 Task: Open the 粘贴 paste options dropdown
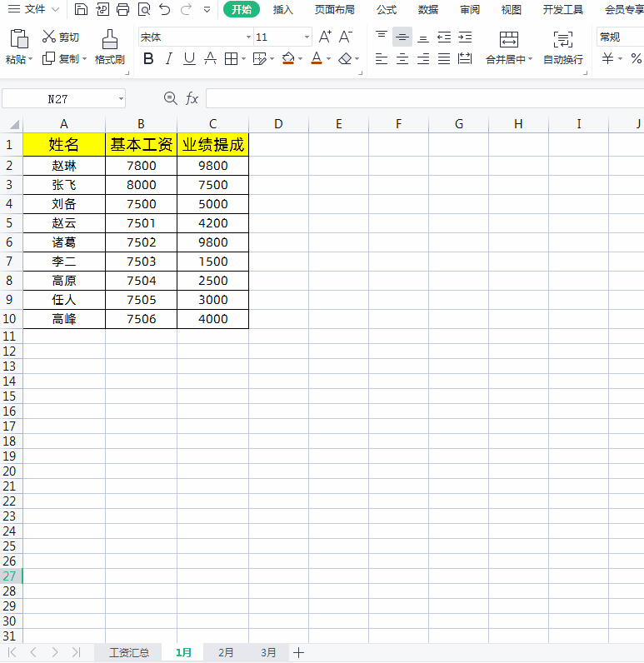pos(31,59)
